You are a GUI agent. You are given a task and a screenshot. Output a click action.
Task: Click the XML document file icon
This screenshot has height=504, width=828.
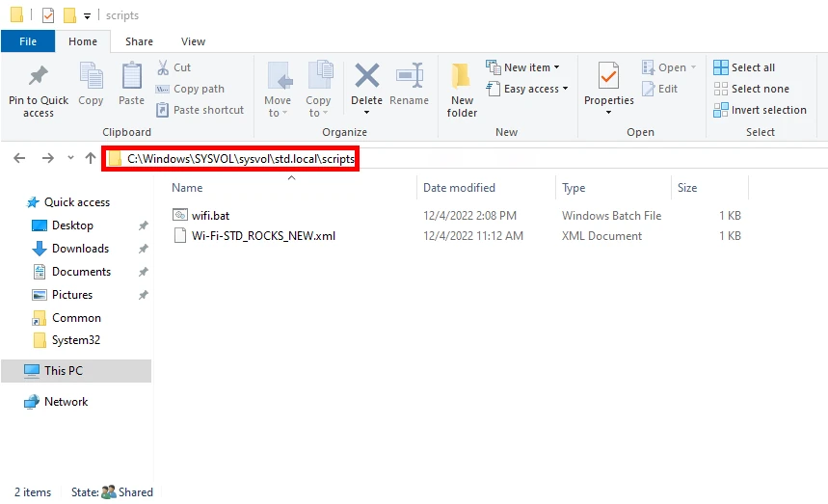point(180,235)
